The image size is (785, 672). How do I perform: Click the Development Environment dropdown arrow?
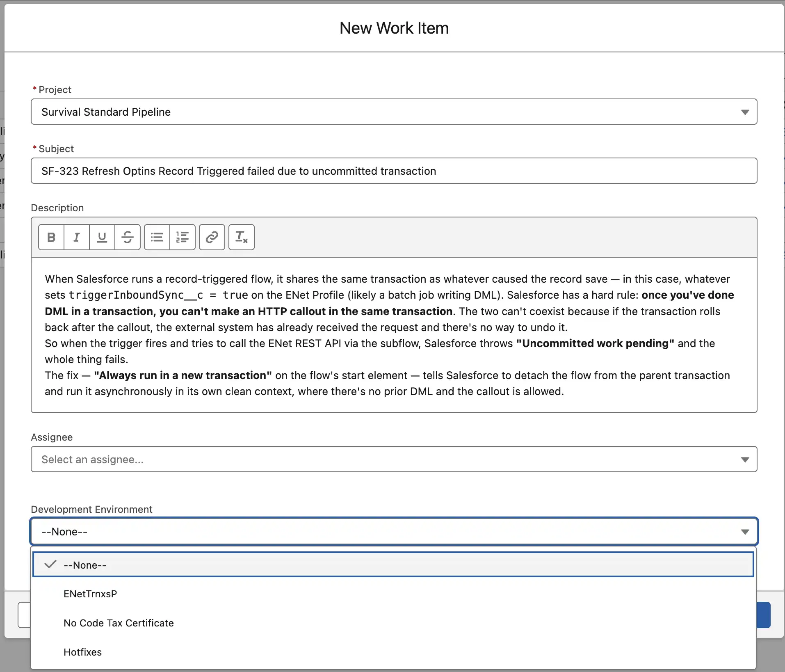[745, 532]
